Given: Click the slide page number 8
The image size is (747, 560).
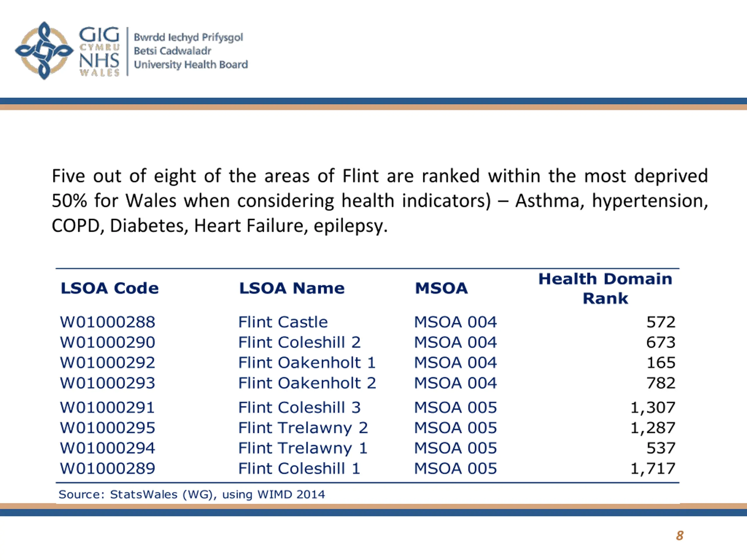Looking at the screenshot, I should click(x=680, y=535).
